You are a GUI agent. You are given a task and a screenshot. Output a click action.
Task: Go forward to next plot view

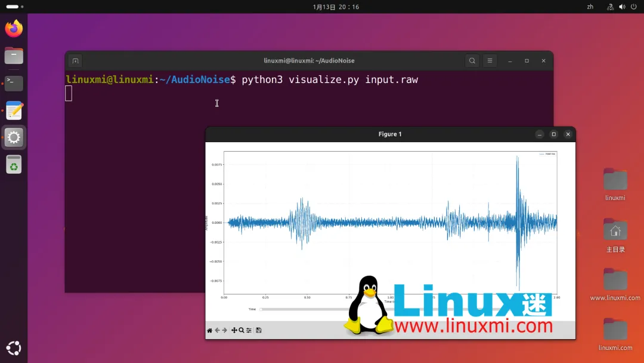tap(225, 330)
